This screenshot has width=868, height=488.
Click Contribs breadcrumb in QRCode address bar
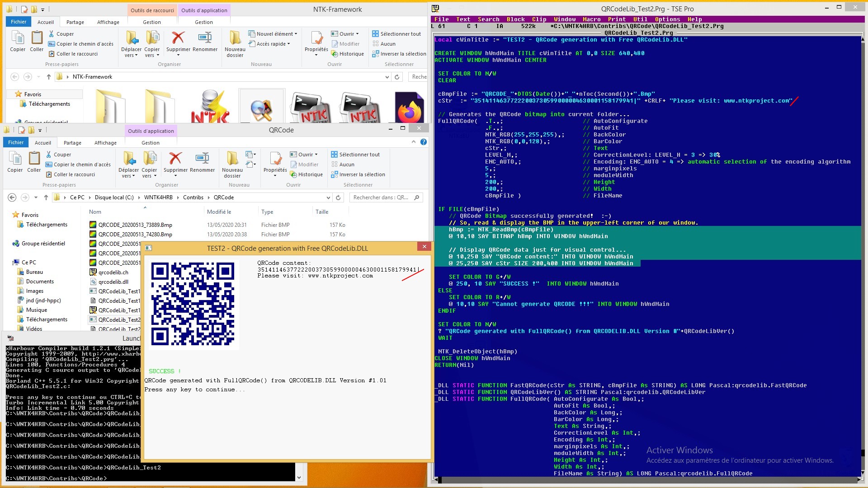coord(193,197)
